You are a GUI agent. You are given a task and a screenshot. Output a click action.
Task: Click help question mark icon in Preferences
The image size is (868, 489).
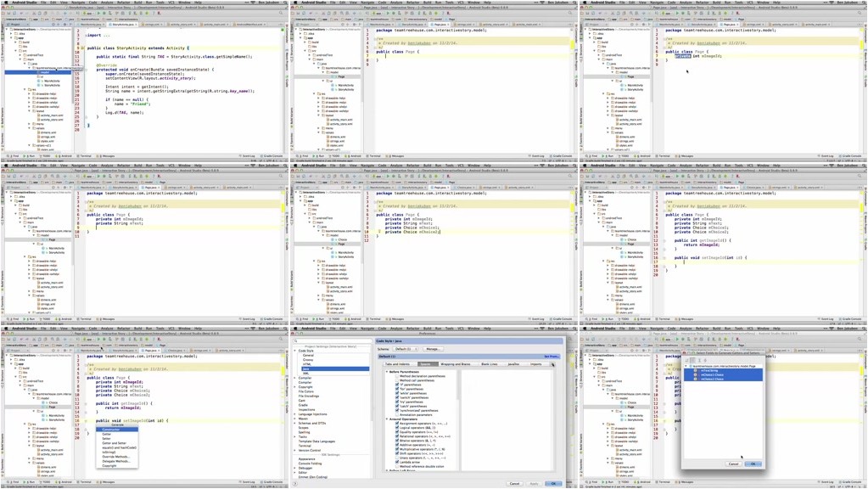click(295, 483)
